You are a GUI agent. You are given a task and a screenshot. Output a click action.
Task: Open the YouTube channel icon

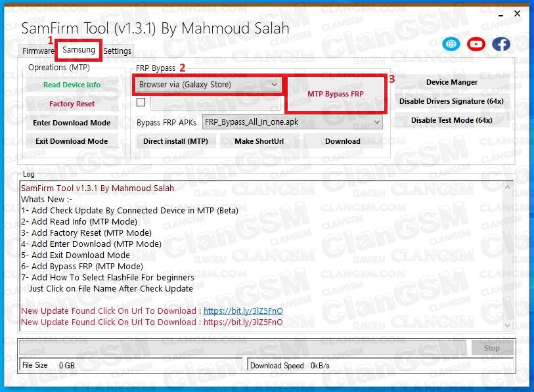[476, 44]
